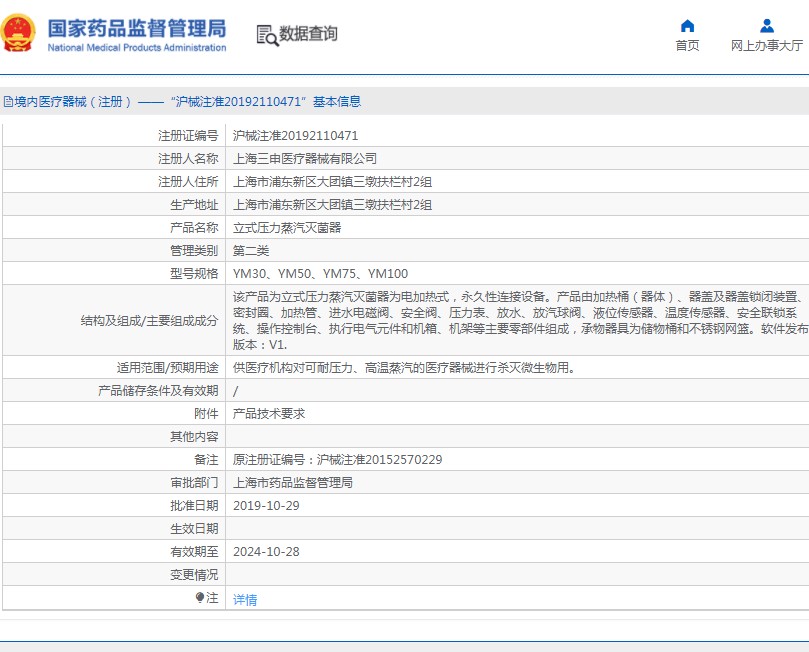Click the 其他内容 row label
The height and width of the screenshot is (652, 809).
pos(195,437)
